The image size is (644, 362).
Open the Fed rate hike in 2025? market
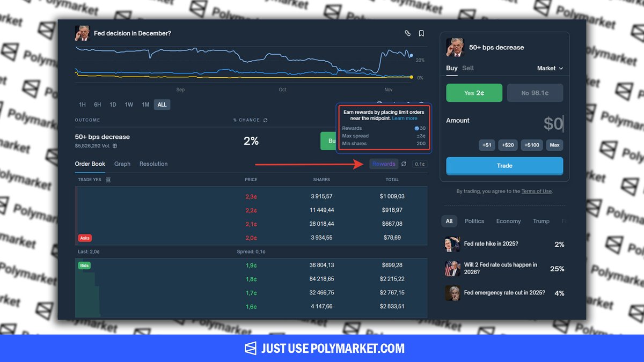tap(491, 244)
